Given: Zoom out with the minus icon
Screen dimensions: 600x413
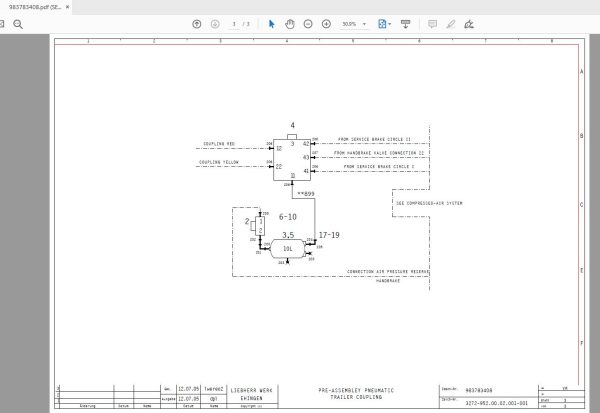Looking at the screenshot, I should click(x=308, y=24).
